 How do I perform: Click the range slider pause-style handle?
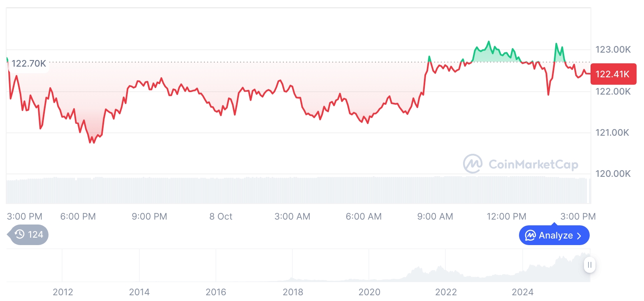589,265
